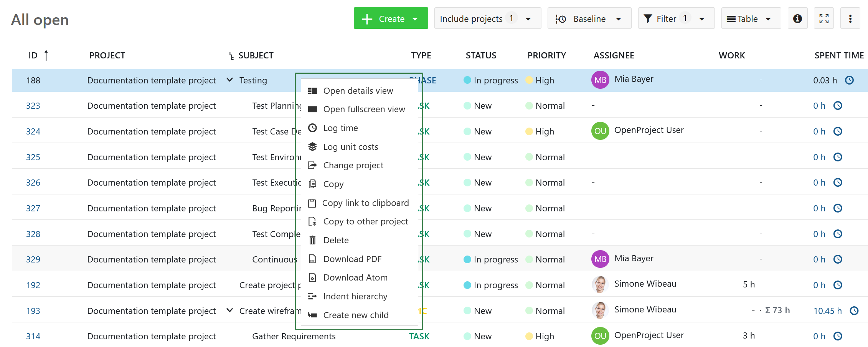
Task: Click the hierarchy mode icon beside Subject header
Action: pos(231,56)
